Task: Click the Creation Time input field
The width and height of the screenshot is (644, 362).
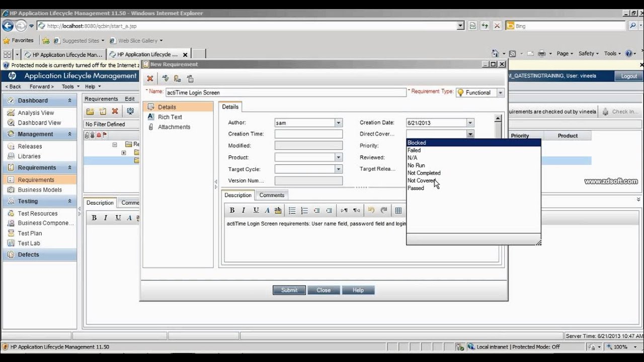Action: [308, 134]
